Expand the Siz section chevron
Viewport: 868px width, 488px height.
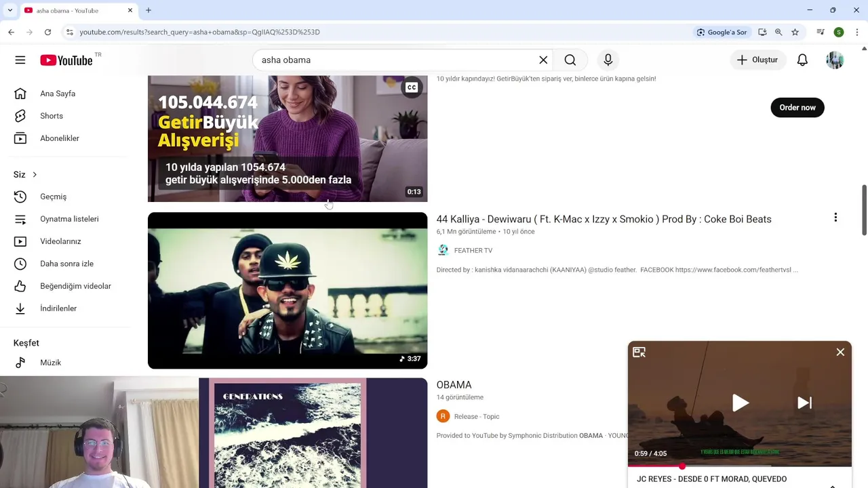35,175
